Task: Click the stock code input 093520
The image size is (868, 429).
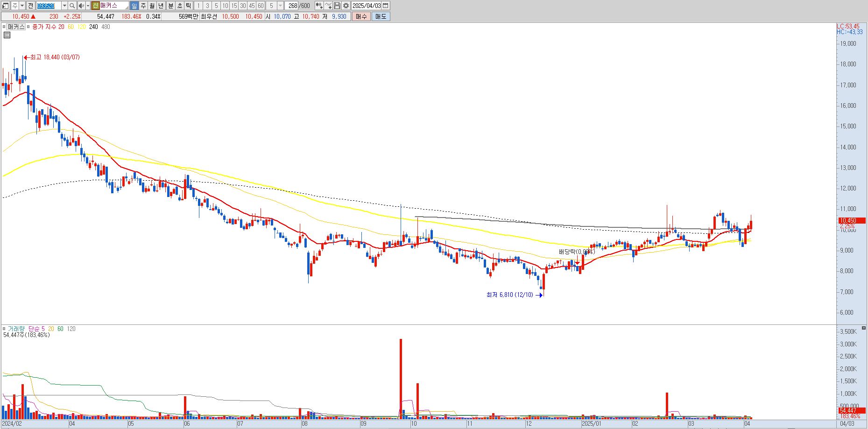Action: pos(49,6)
